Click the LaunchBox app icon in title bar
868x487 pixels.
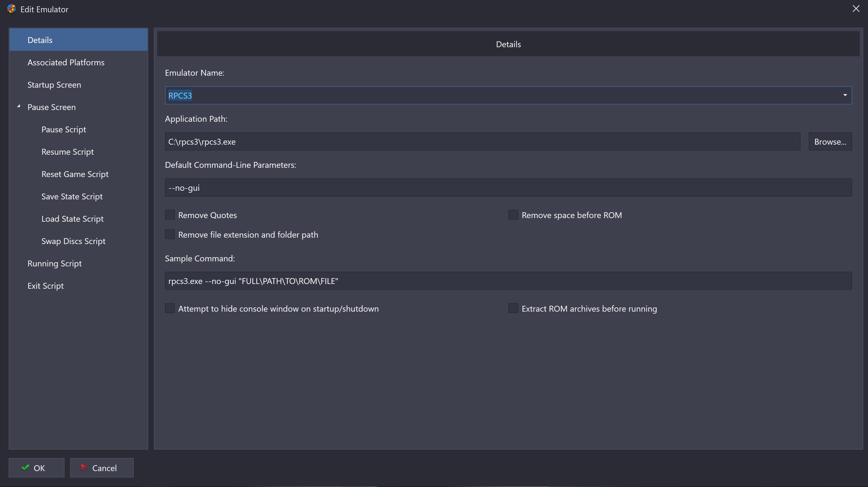(11, 9)
